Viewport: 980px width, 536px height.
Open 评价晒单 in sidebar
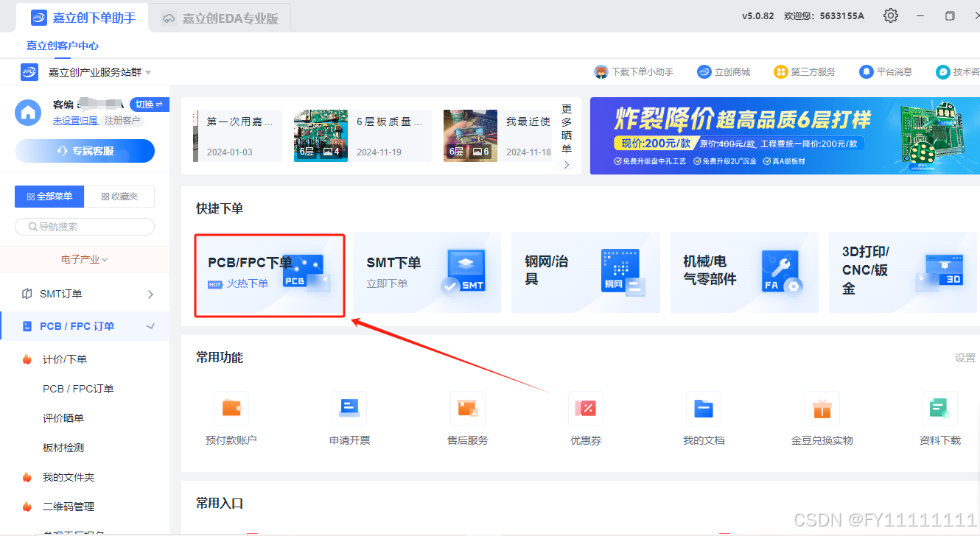coord(63,418)
